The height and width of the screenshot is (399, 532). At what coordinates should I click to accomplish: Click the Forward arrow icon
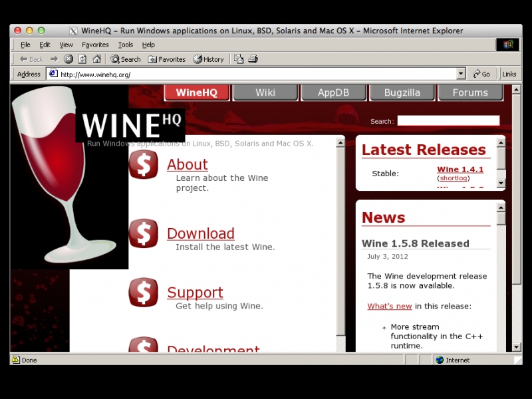tap(54, 59)
